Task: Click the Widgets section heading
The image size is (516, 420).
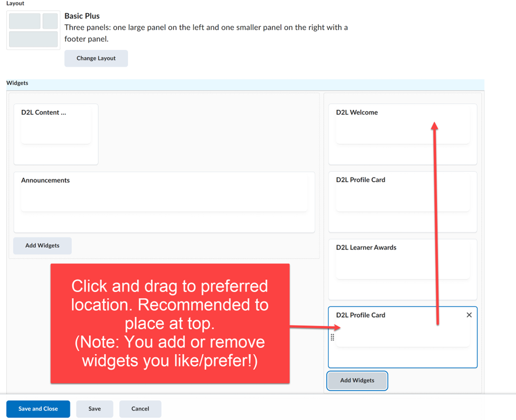Action: point(17,83)
